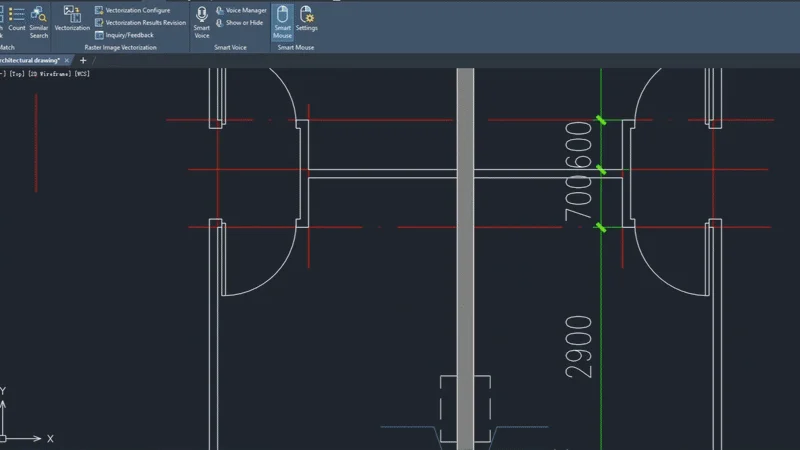
Task: Toggle Show or Hide voice panel
Action: tap(244, 22)
